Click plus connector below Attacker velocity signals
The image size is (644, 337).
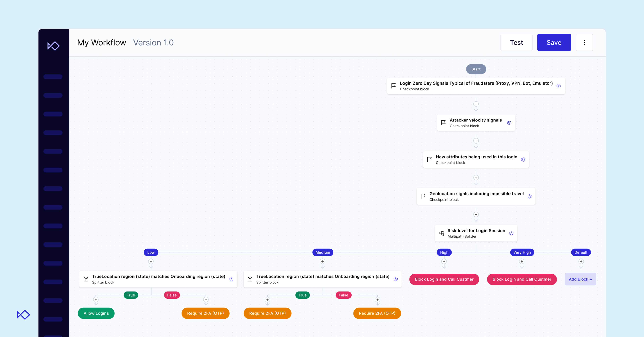tap(476, 141)
